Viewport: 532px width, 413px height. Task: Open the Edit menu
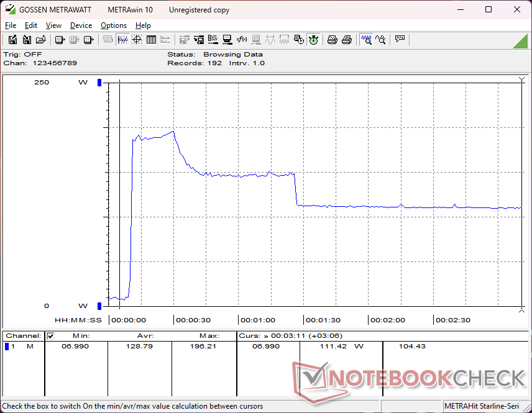click(x=31, y=25)
